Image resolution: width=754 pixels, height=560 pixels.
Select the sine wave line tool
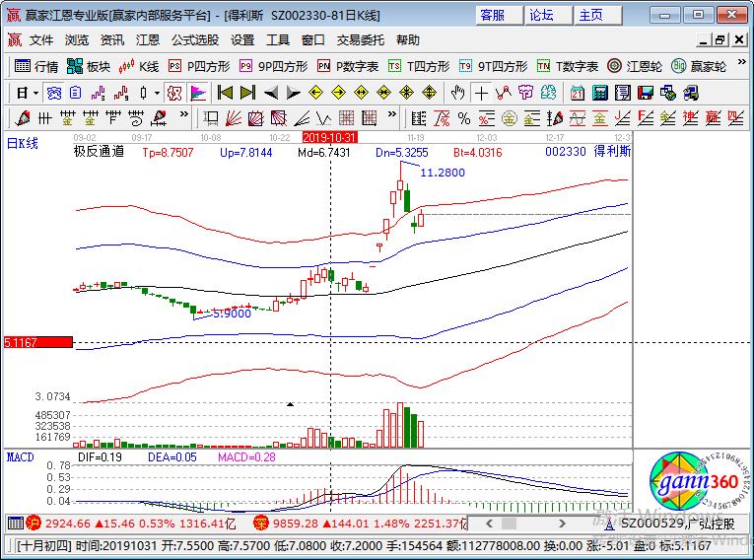577,118
